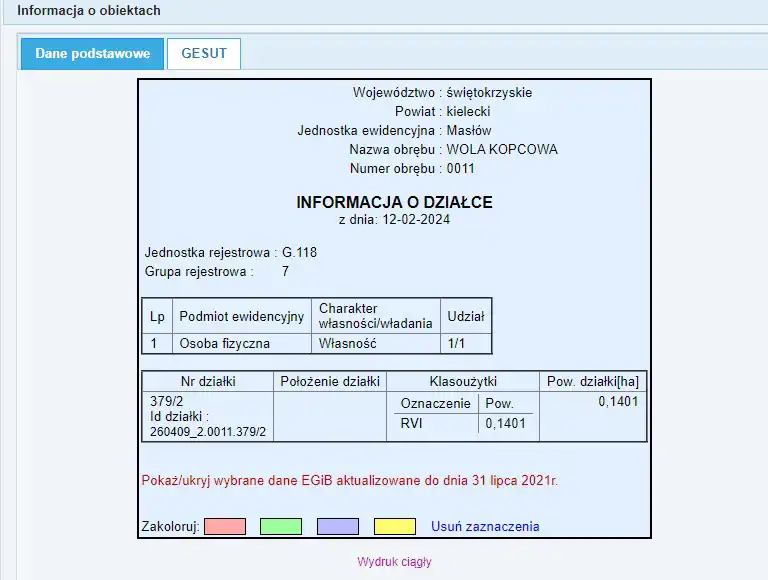Click the WOLA KOPCOWA precinct name

[x=502, y=150]
